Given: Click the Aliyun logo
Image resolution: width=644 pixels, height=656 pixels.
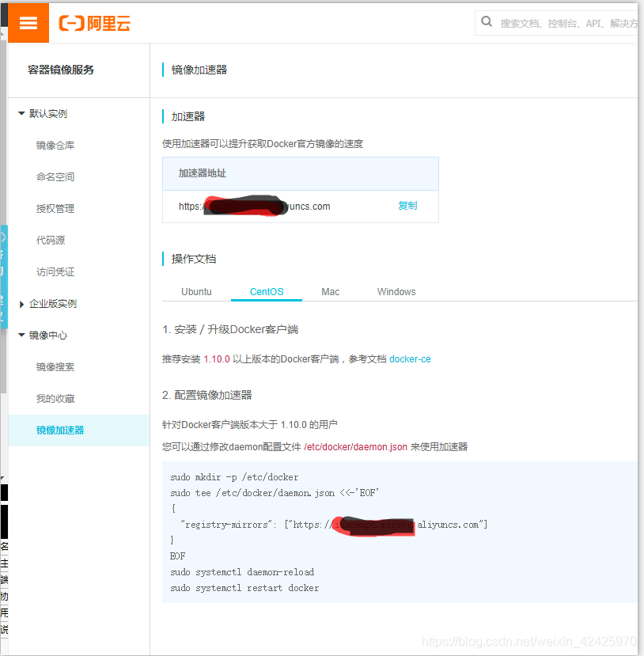Looking at the screenshot, I should tap(94, 23).
